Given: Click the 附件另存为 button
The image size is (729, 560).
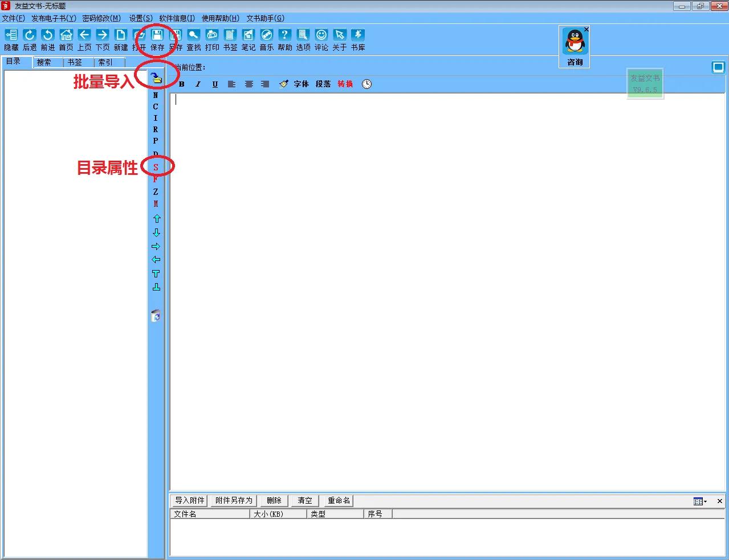Looking at the screenshot, I should pos(234,500).
